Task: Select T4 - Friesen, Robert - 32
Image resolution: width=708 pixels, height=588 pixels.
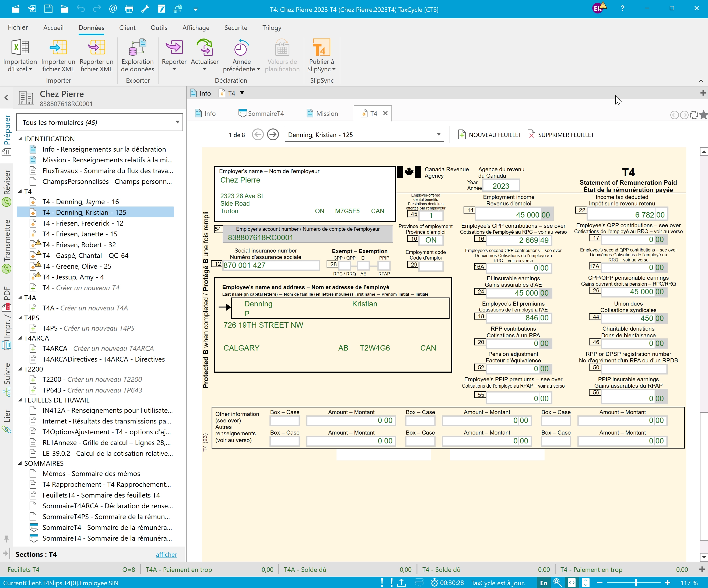Action: tap(79, 245)
